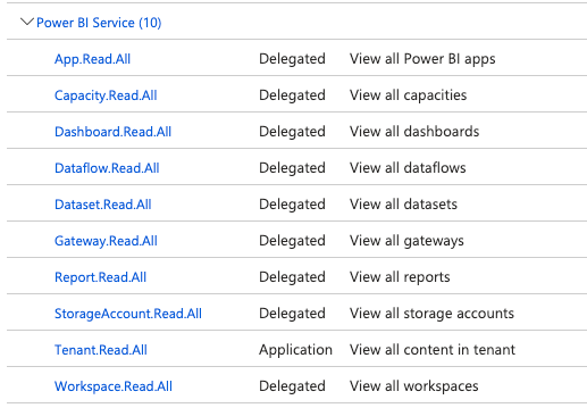Select the 'View all workspaces' description text
587x408 pixels.
[x=414, y=386]
